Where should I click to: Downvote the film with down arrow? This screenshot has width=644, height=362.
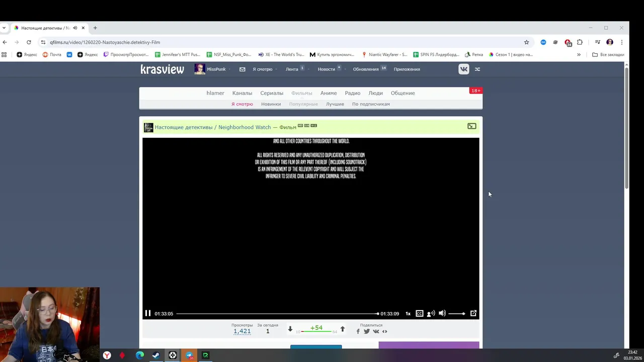point(290,329)
